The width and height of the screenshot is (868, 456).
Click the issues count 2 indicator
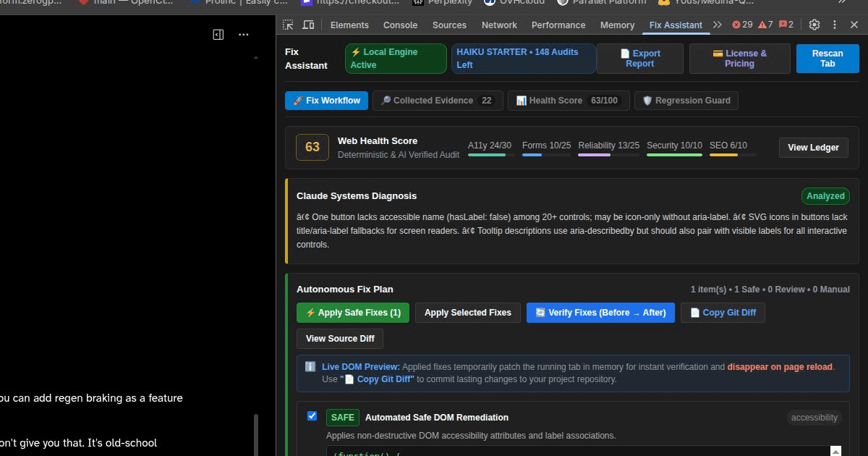click(786, 25)
